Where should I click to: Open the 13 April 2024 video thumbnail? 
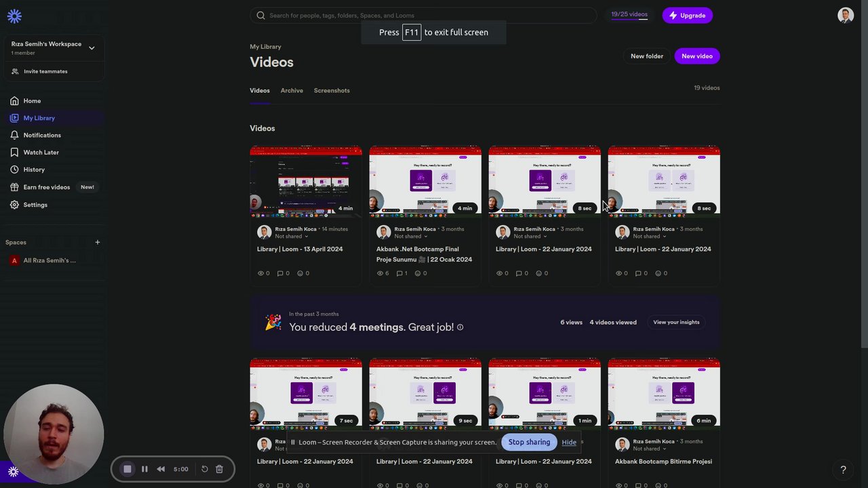tap(306, 181)
